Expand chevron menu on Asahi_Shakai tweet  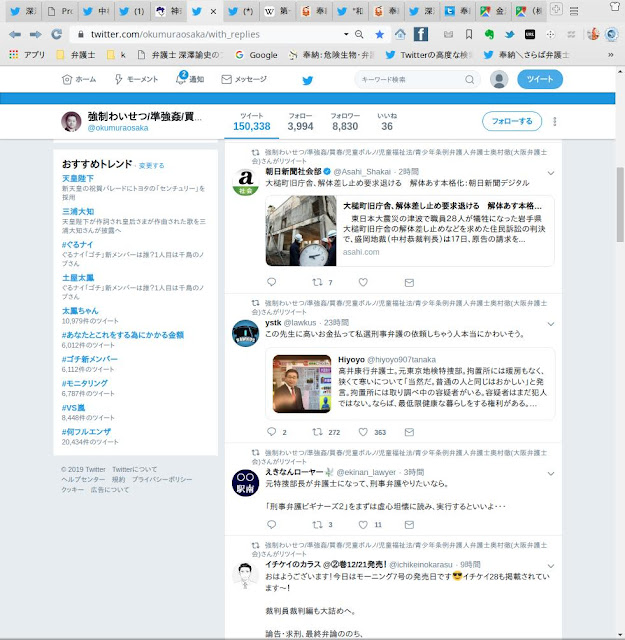[551, 173]
